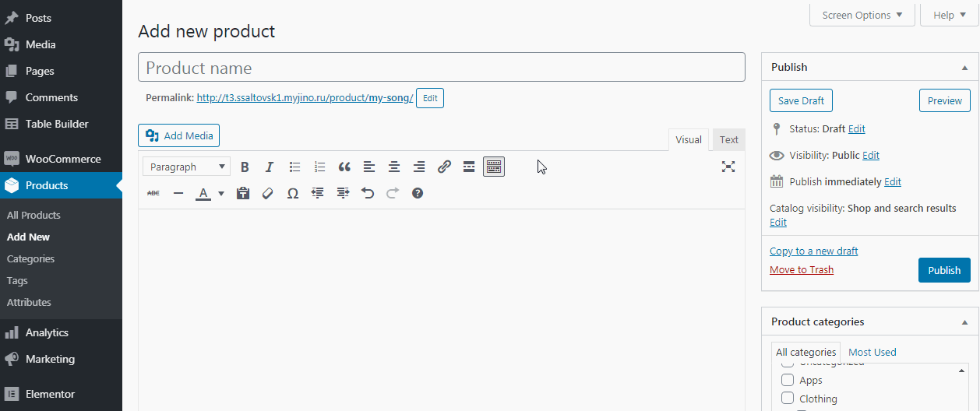980x411 pixels.
Task: Undo the last edit
Action: point(368,193)
